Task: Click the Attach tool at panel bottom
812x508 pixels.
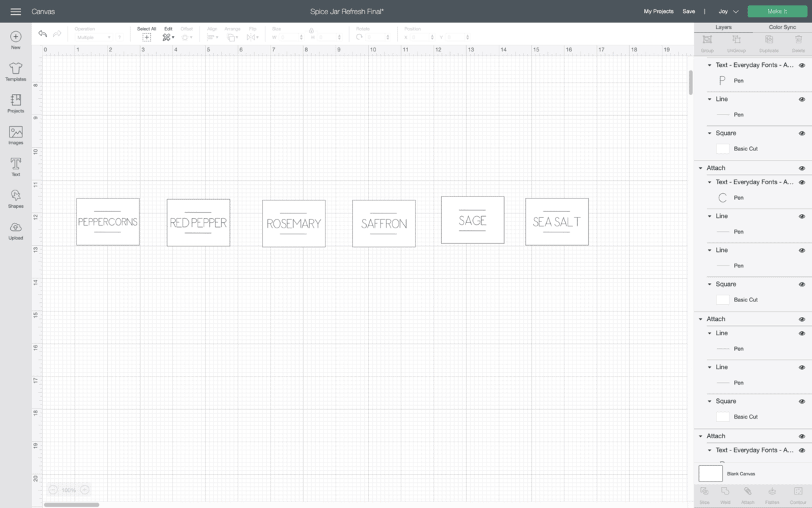Action: (748, 491)
